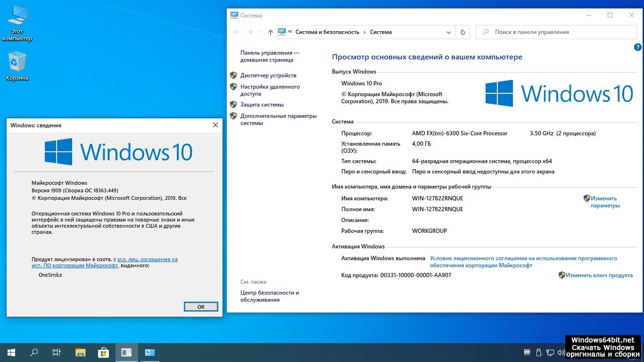Open Microsoft Store from the taskbar
This screenshot has width=644, height=362.
(103, 352)
